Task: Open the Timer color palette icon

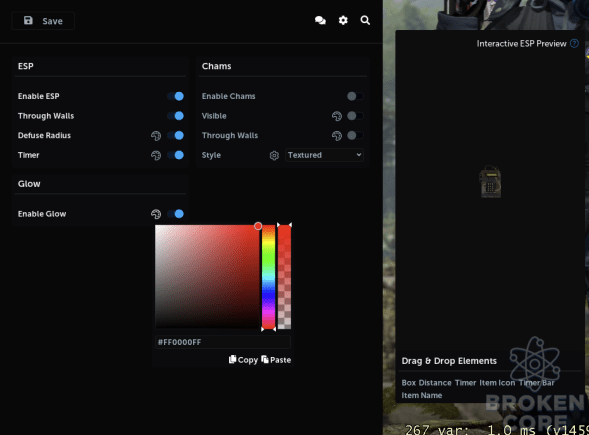Action: (x=156, y=155)
